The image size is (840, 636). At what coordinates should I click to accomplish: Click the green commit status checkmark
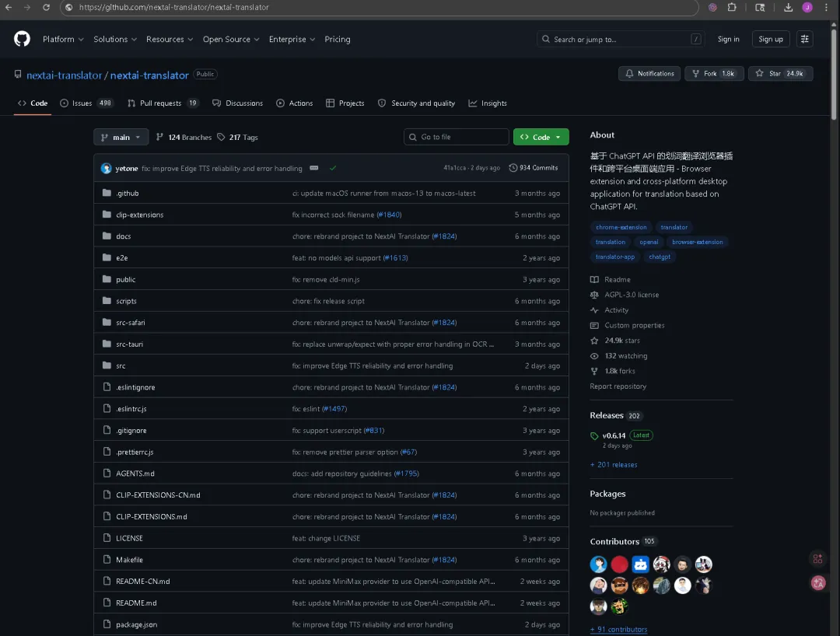(333, 168)
